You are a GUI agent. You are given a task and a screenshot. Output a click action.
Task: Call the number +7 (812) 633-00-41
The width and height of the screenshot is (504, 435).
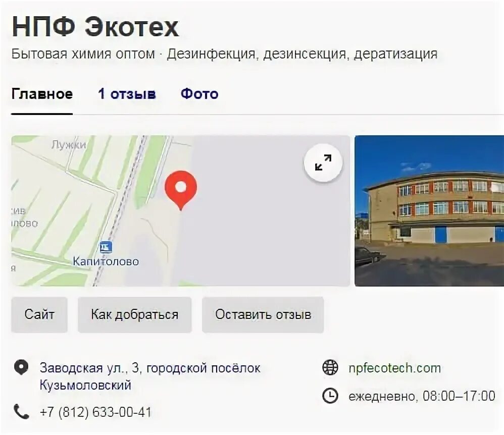click(x=95, y=412)
